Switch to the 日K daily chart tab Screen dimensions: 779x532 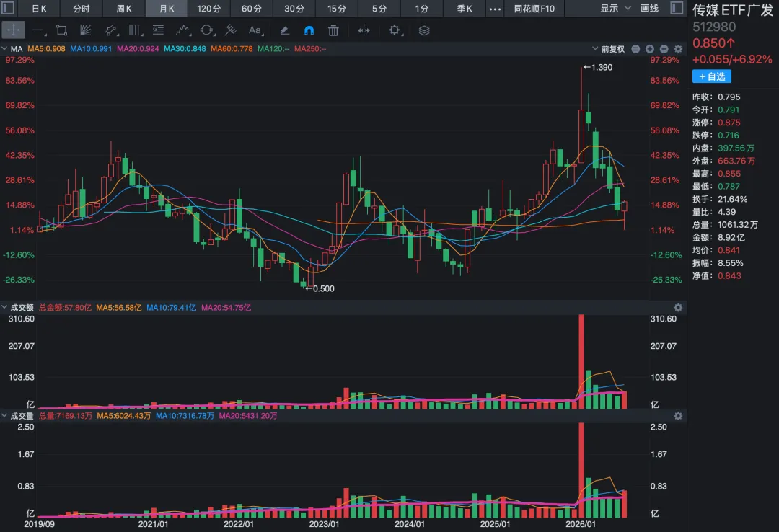[39, 9]
